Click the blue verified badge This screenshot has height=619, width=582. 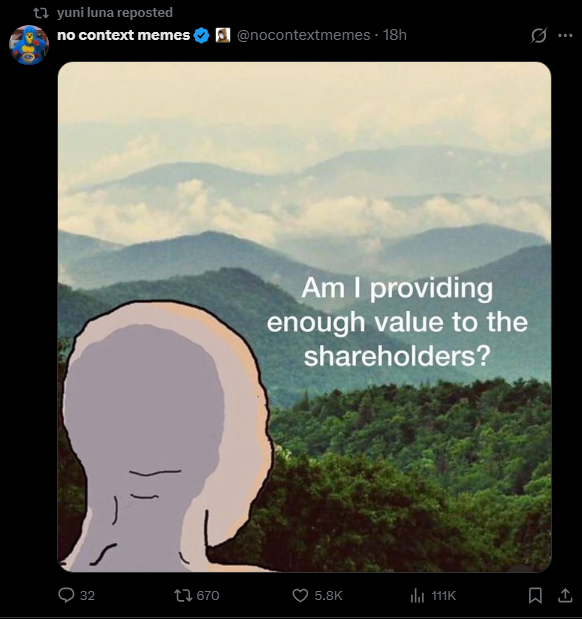202,35
